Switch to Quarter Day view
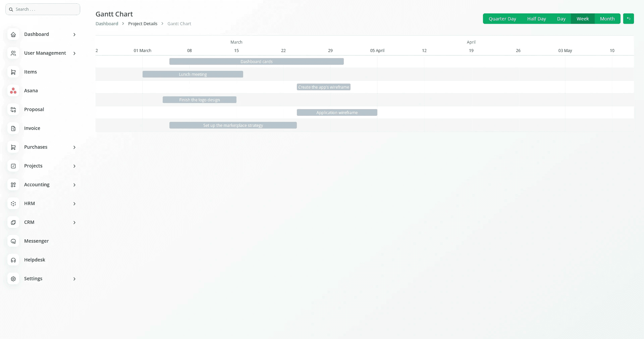The height and width of the screenshot is (339, 644). (x=502, y=19)
